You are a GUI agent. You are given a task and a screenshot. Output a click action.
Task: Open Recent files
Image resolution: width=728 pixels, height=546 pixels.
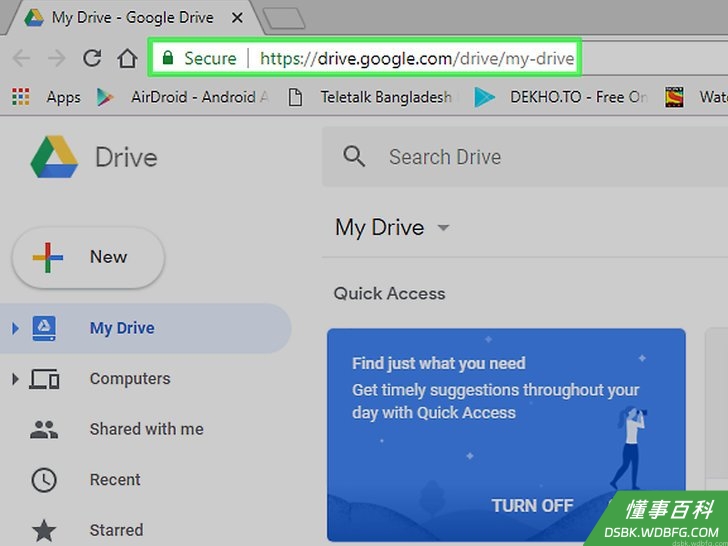click(x=115, y=480)
